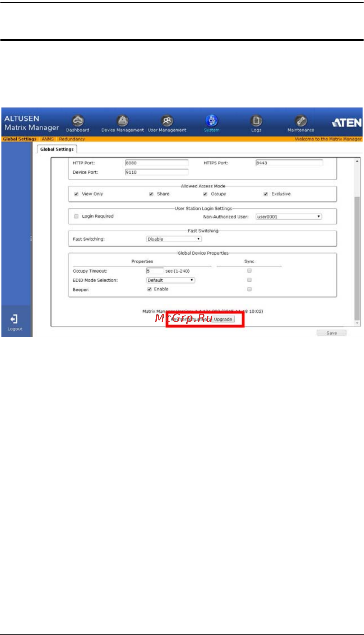Toggle the View Only checkbox
The height and width of the screenshot is (635, 364).
[x=76, y=194]
